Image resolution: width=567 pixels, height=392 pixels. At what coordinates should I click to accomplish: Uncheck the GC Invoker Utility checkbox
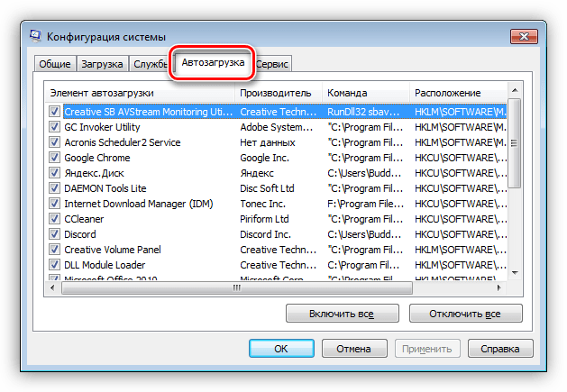tap(54, 127)
